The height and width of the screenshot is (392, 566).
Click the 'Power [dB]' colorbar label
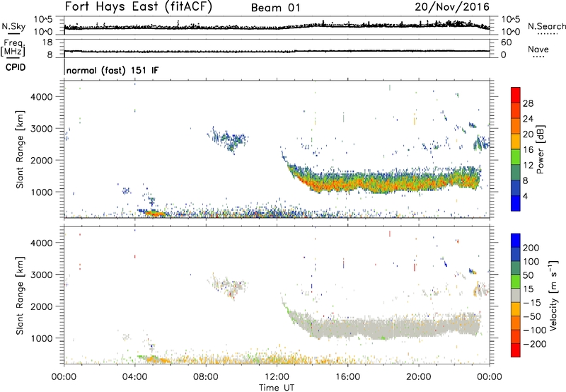click(x=541, y=149)
